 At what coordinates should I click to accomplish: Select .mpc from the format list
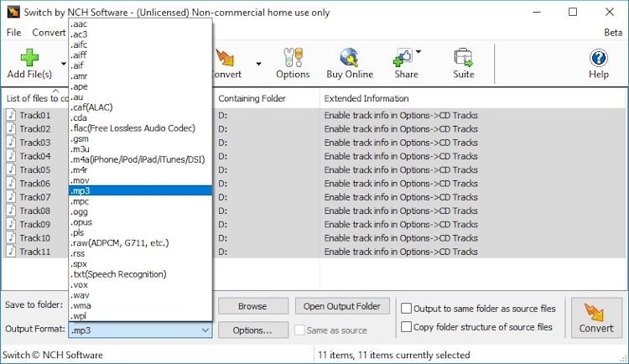[x=140, y=201]
